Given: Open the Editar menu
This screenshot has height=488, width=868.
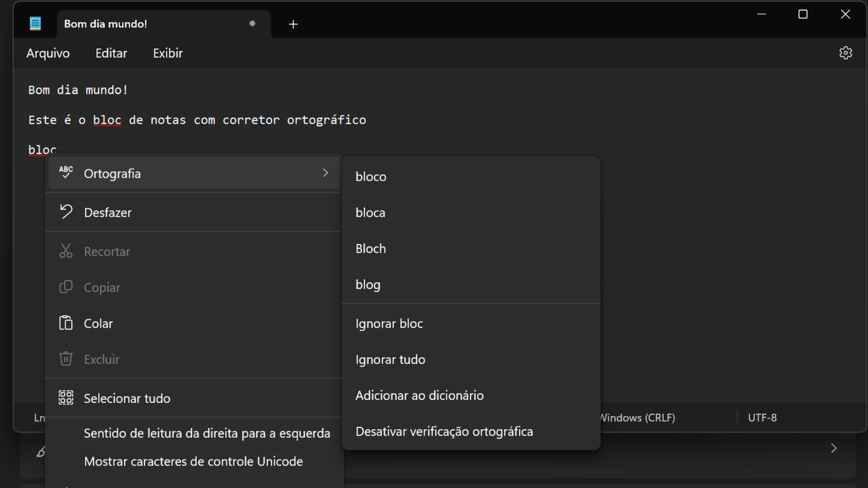Looking at the screenshot, I should 111,53.
